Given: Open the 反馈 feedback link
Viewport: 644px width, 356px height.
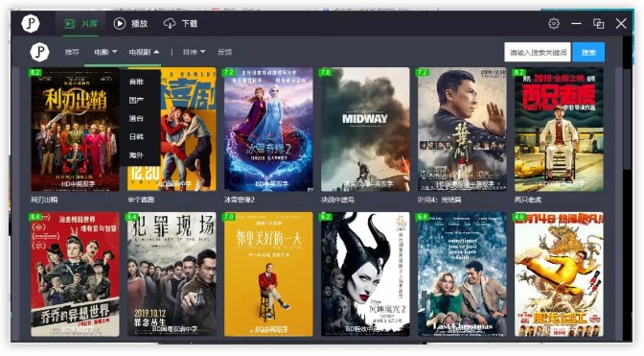Looking at the screenshot, I should coord(224,52).
